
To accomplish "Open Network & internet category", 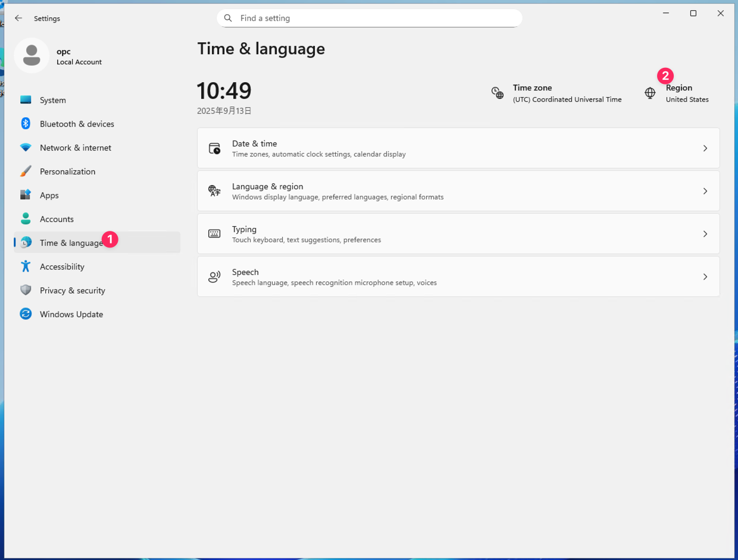I will (x=97, y=148).
